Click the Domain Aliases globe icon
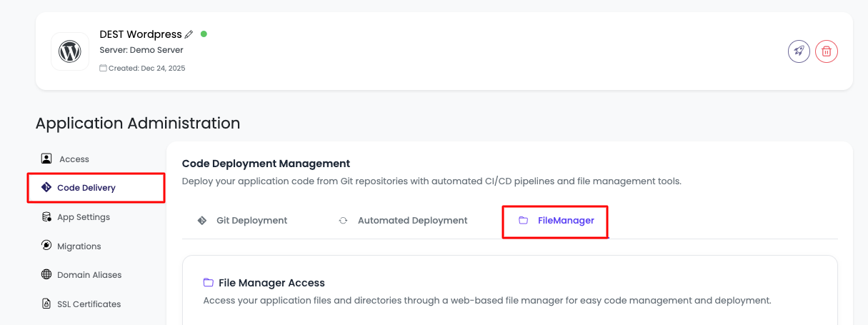The width and height of the screenshot is (868, 325). (x=46, y=275)
